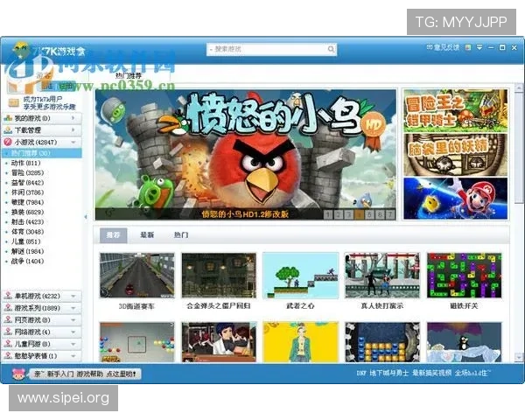Click the content scrollbar down arrow

519,357
